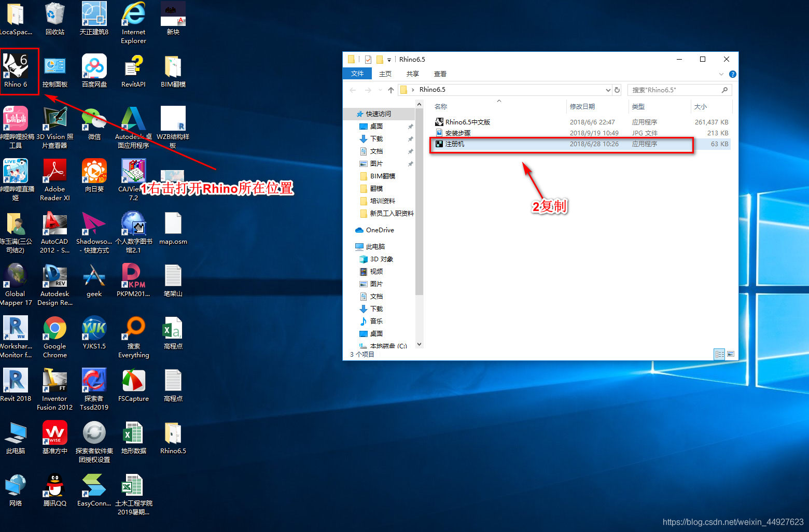Open the 文件 tab in Explorer
809x532 pixels.
[x=357, y=74]
